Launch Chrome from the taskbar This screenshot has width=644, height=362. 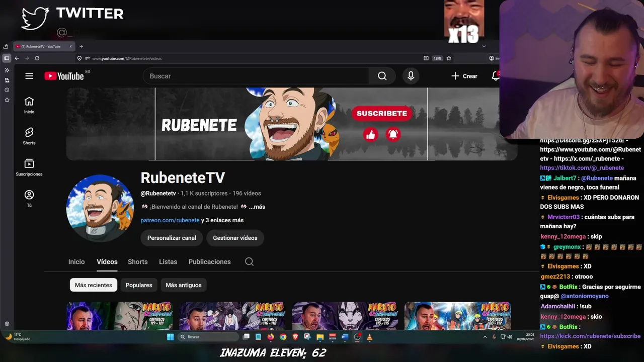point(283,337)
